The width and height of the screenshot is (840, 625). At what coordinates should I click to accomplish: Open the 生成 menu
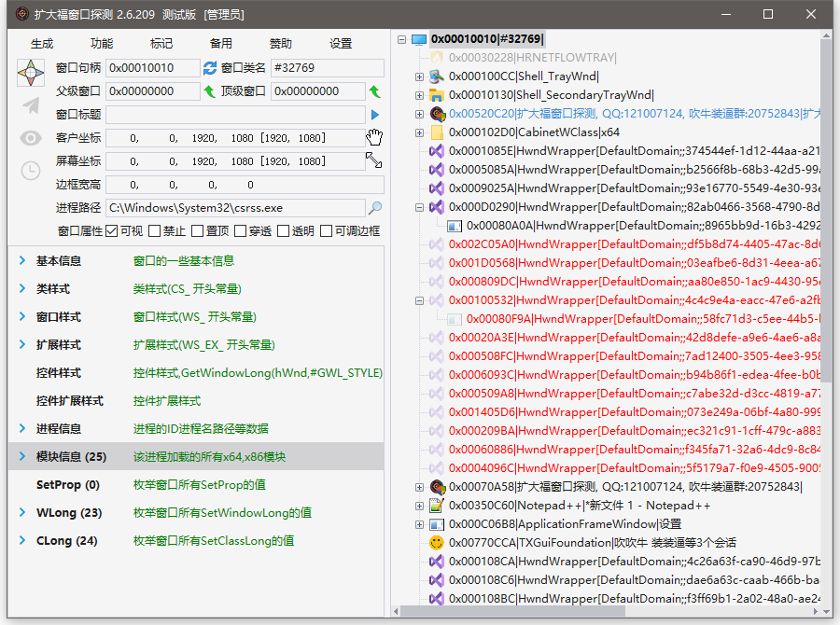coord(42,44)
